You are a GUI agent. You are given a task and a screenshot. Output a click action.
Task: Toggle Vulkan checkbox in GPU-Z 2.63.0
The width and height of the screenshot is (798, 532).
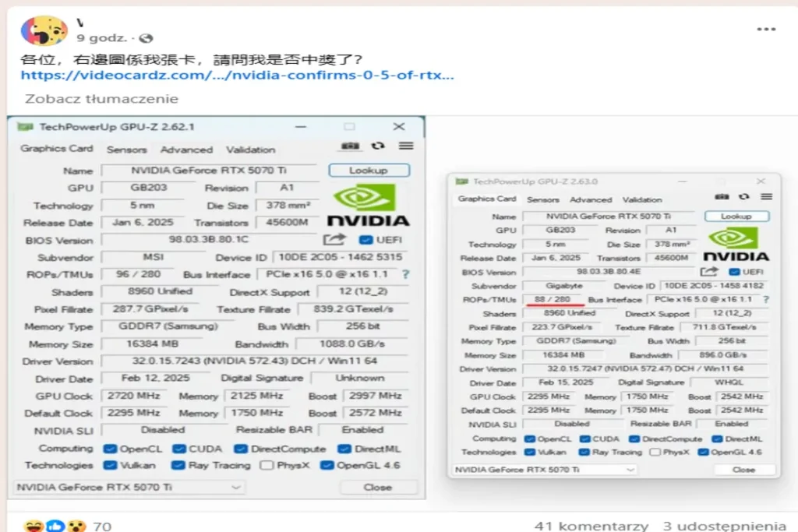click(x=530, y=452)
